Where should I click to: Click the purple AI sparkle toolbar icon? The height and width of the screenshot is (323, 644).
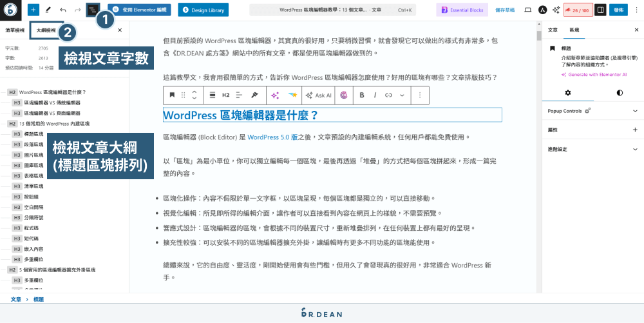pyautogui.click(x=275, y=95)
